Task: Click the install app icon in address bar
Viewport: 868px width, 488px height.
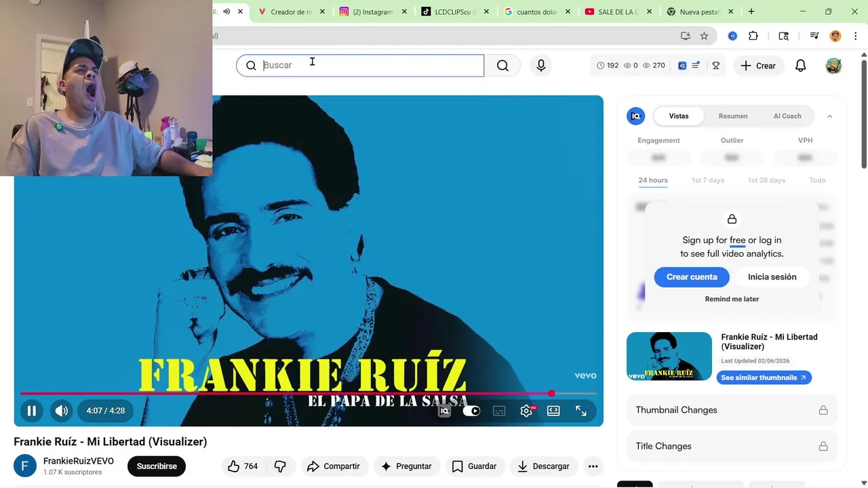Action: 686,36
